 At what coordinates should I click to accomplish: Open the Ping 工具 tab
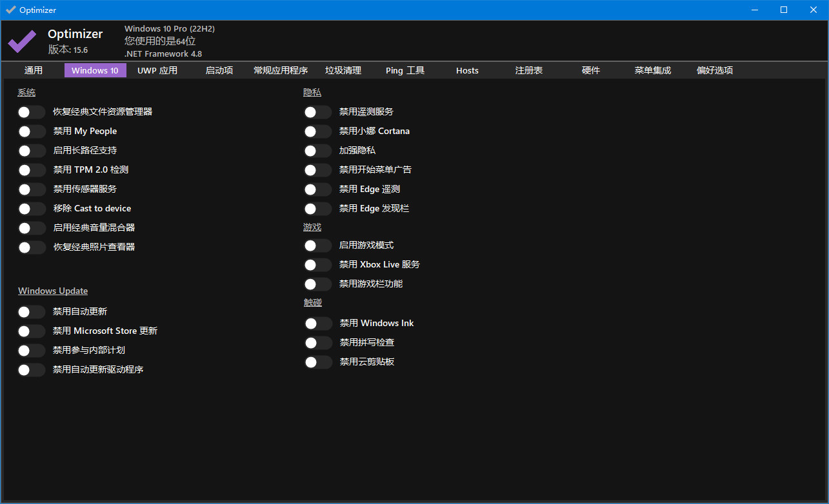[x=405, y=70]
